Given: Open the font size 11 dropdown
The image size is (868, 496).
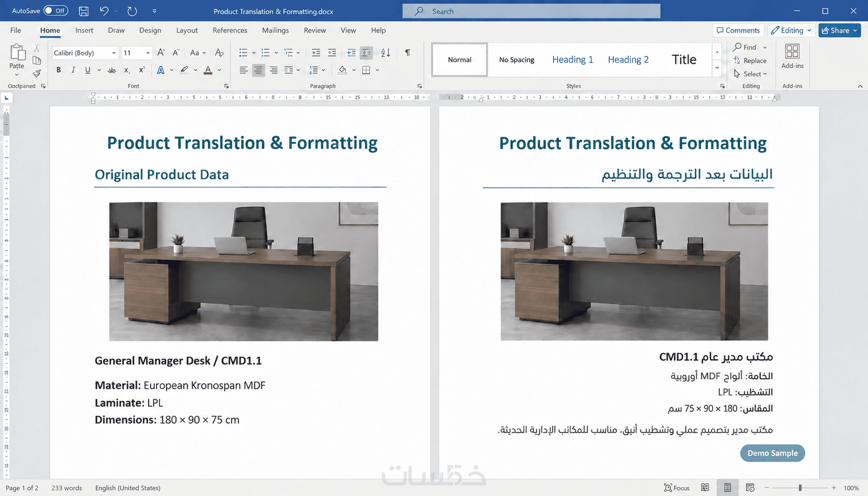Looking at the screenshot, I should tap(137, 53).
